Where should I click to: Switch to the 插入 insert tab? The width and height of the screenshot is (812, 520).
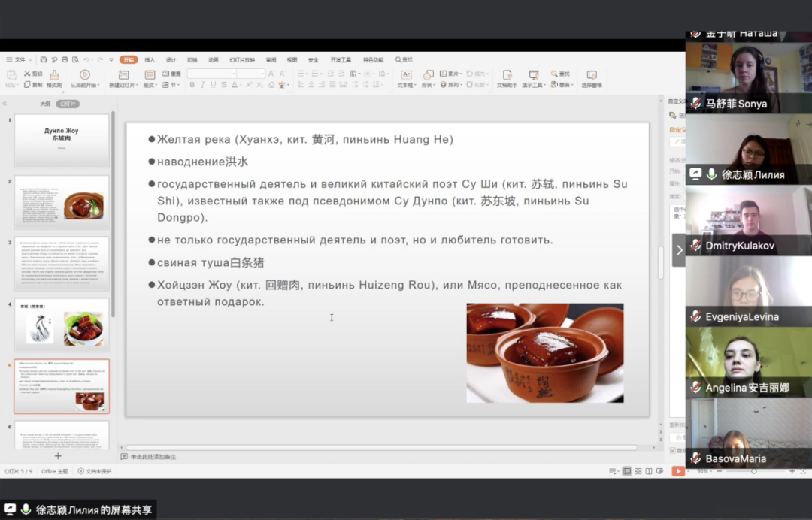click(150, 59)
